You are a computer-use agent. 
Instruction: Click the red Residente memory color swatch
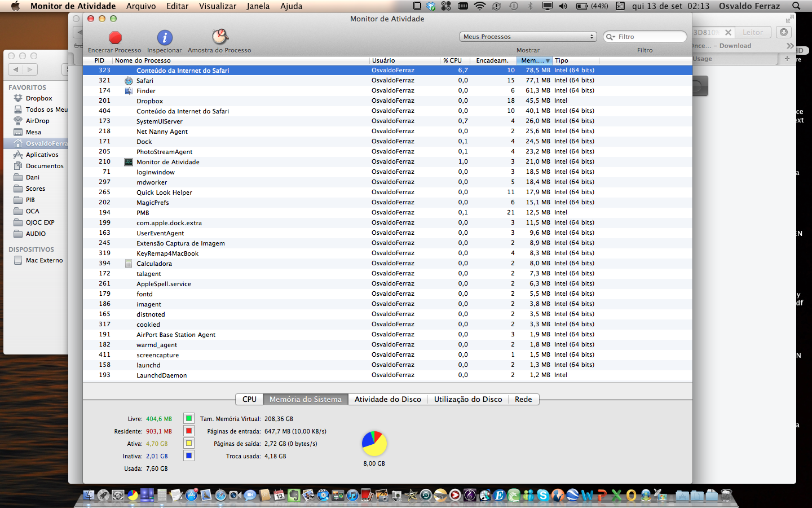coord(189,431)
